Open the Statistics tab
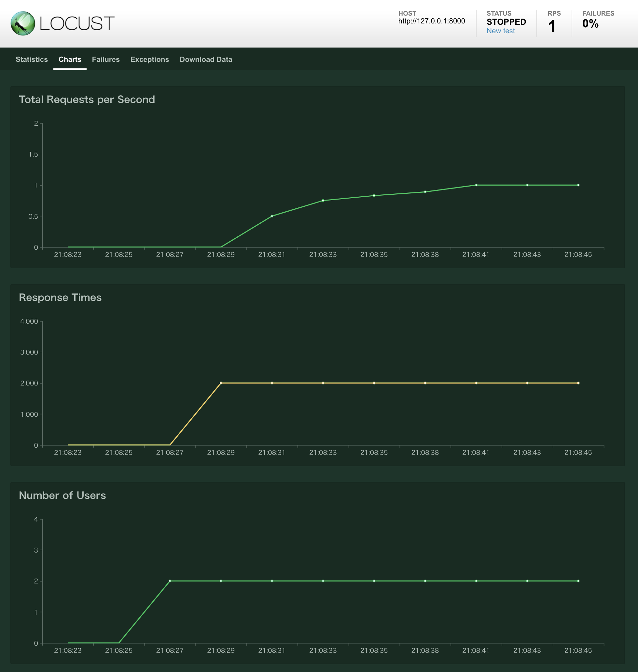This screenshot has width=638, height=672. tap(32, 60)
